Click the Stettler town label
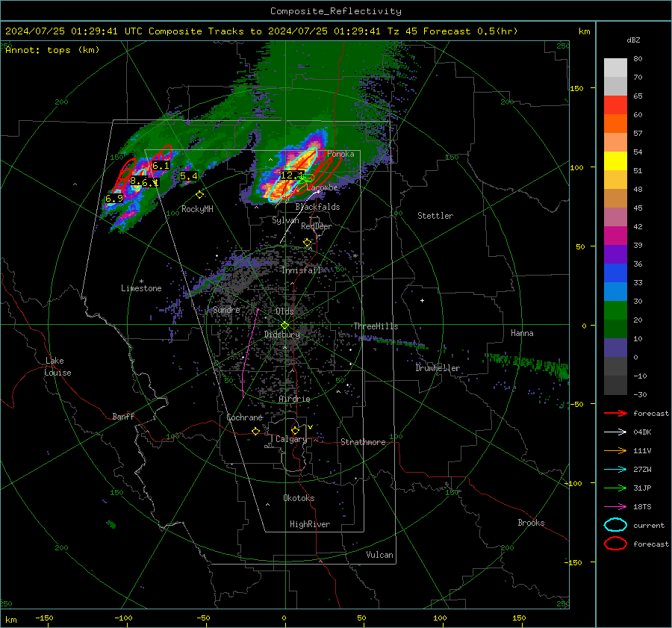Viewport: 672px width, 628px height. (435, 216)
